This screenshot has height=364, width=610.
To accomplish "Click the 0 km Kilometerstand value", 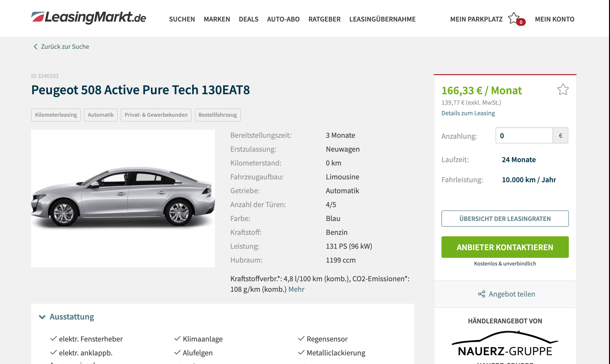I will 333,163.
